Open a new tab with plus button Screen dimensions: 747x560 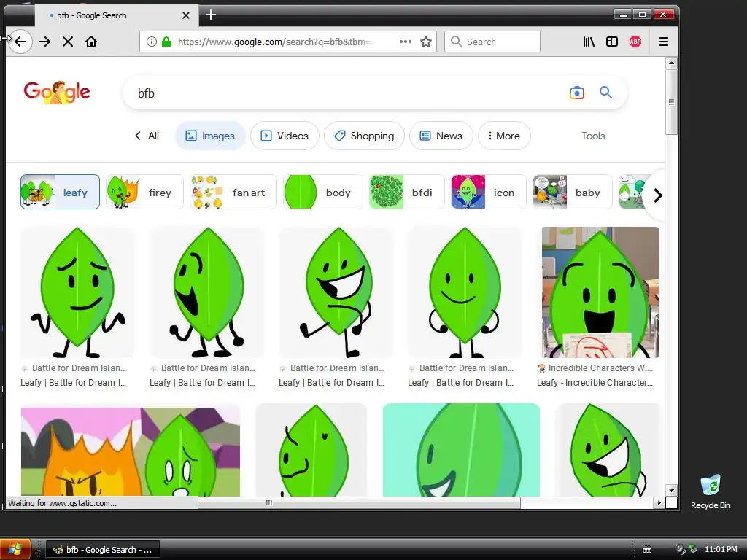tap(211, 15)
